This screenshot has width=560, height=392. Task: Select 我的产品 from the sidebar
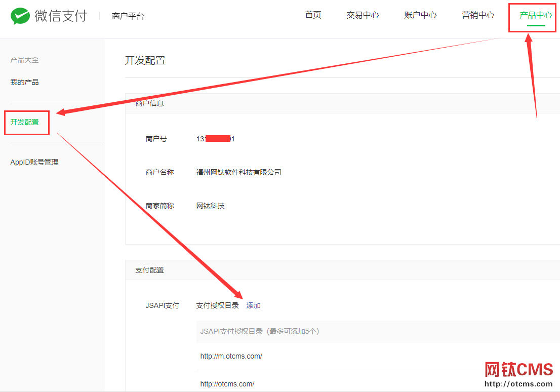tap(24, 82)
